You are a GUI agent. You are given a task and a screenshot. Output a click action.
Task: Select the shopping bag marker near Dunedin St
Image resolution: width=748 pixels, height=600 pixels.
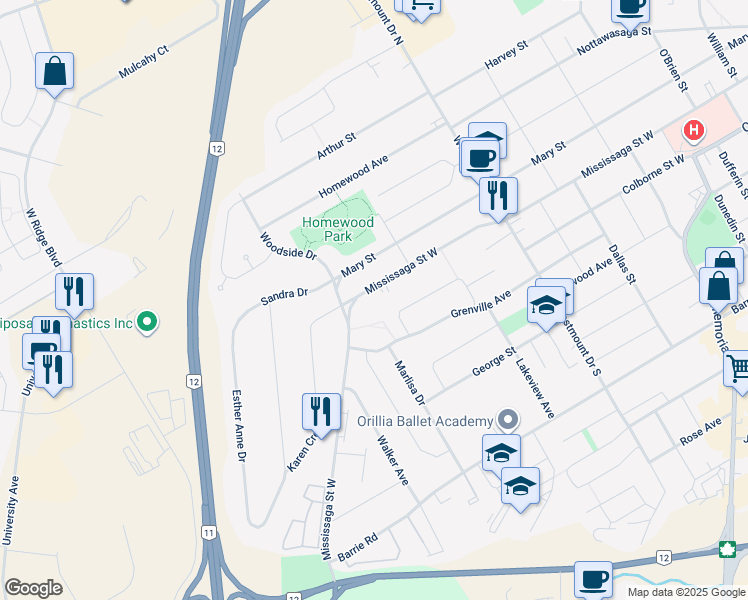(x=719, y=286)
